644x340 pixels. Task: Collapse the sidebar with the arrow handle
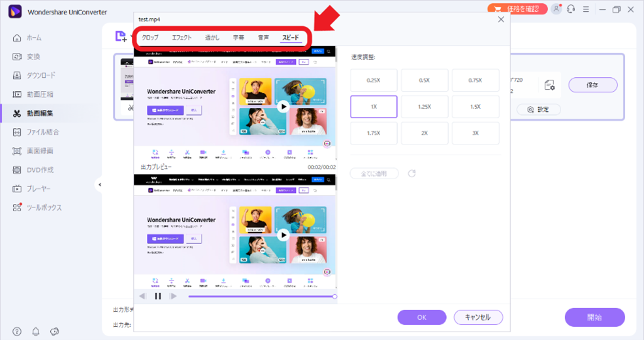[99, 184]
